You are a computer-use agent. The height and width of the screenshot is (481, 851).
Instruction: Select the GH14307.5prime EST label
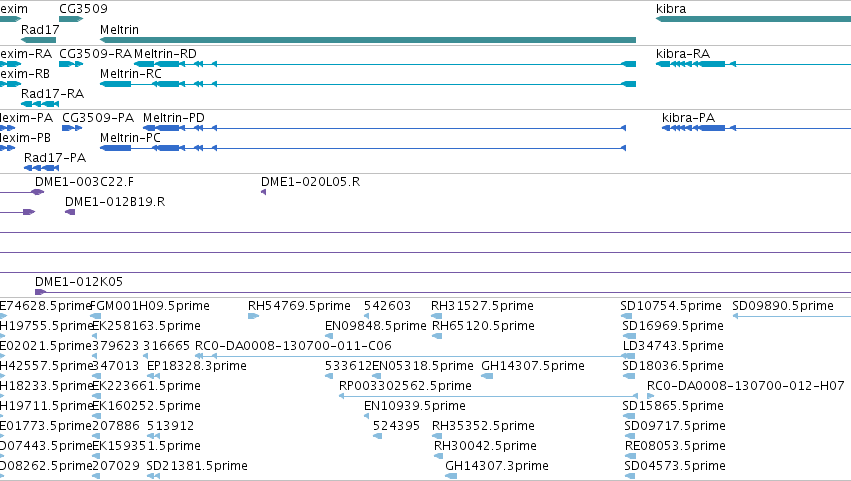pyautogui.click(x=533, y=366)
